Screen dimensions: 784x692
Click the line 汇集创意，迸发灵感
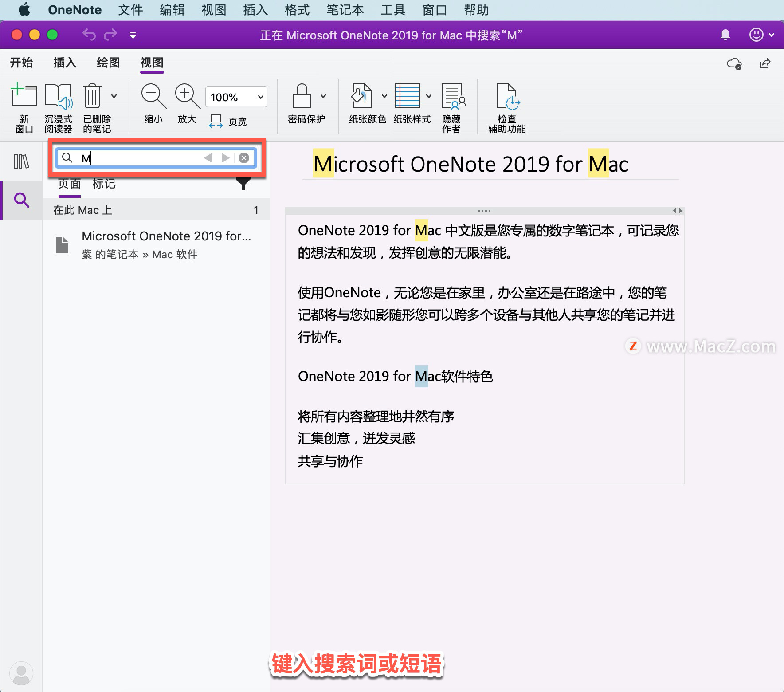[357, 439]
